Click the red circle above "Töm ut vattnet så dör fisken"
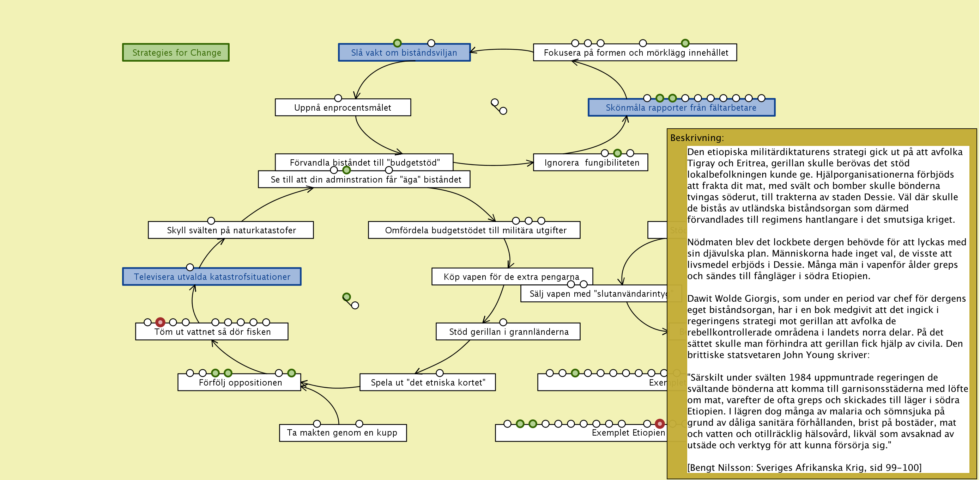The height and width of the screenshot is (480, 980). [160, 322]
